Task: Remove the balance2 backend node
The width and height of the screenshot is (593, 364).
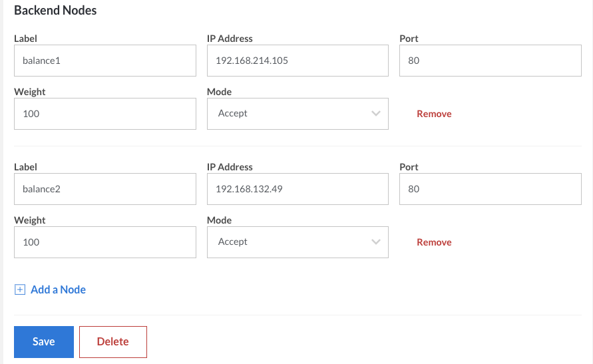Action: [434, 242]
